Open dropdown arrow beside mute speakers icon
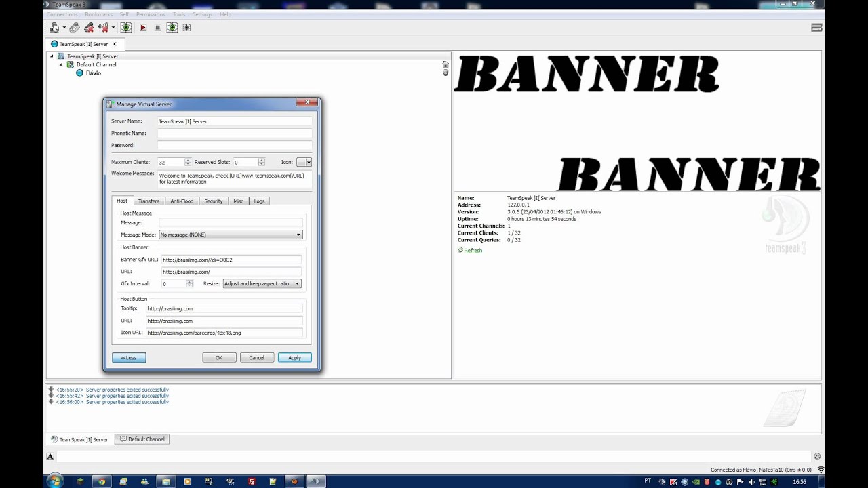The width and height of the screenshot is (868, 488). tap(113, 28)
